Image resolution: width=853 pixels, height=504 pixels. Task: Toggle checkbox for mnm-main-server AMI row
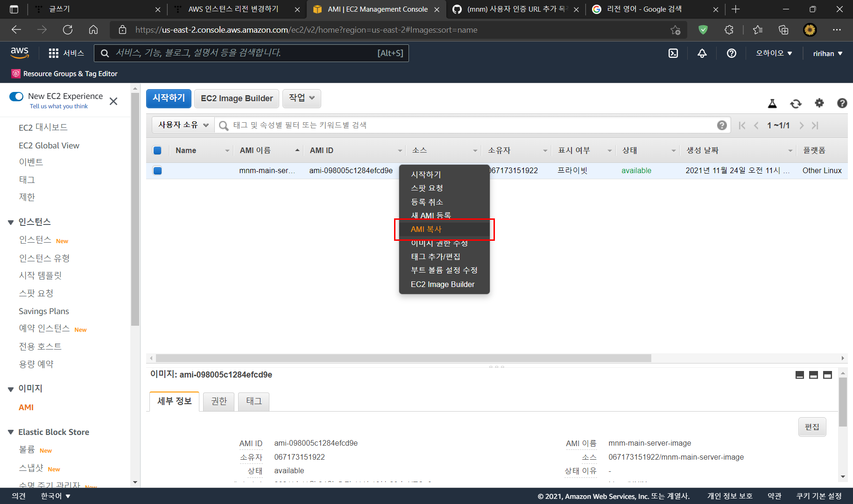click(x=157, y=170)
